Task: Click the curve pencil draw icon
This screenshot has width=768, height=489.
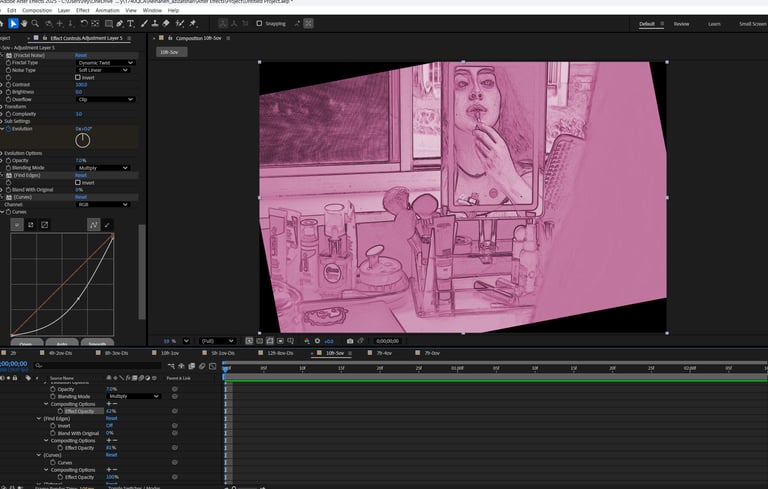Action: 107,225
